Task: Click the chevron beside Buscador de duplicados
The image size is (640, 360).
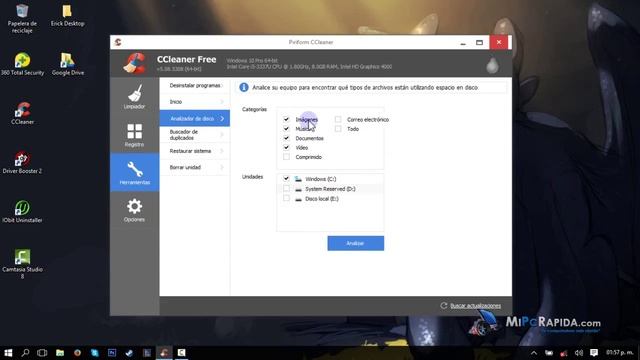Action: (x=222, y=135)
